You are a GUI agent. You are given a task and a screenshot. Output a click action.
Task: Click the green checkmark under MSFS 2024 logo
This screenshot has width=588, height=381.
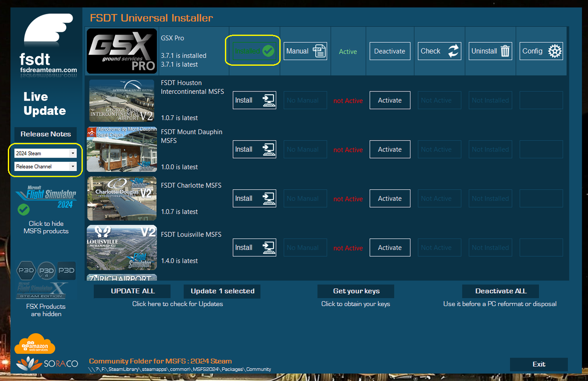[x=23, y=210]
